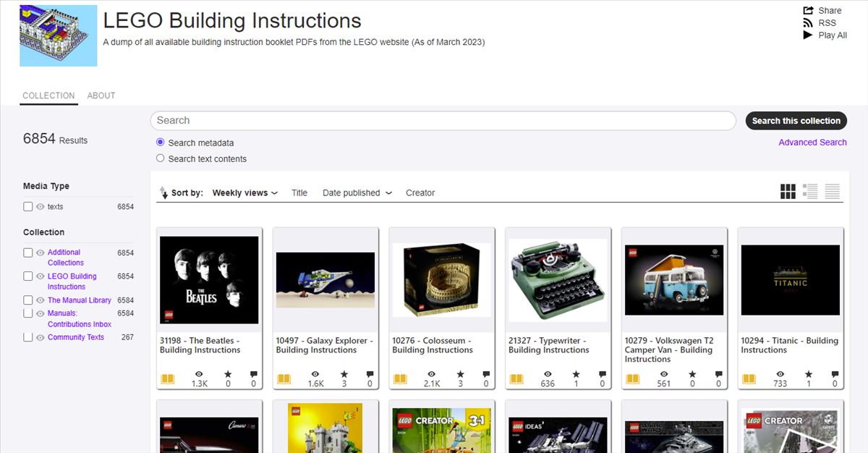
Task: Open the ABOUT tab
Action: tap(101, 96)
